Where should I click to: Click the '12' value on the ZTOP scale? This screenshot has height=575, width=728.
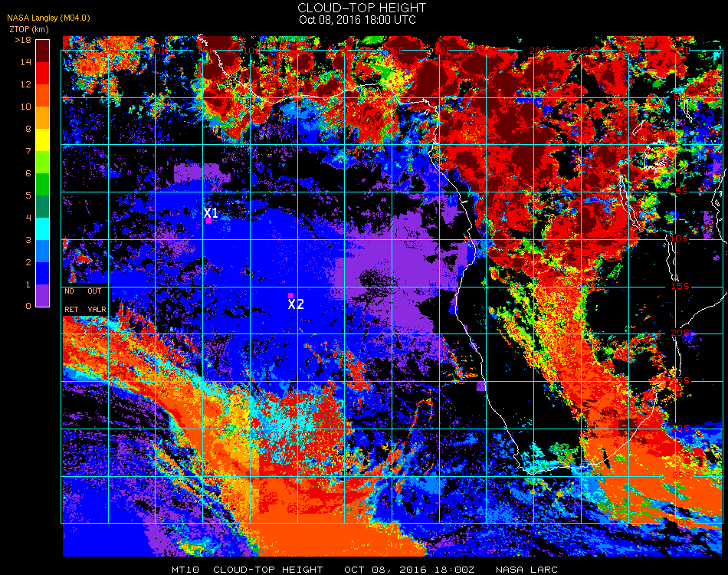[x=25, y=84]
